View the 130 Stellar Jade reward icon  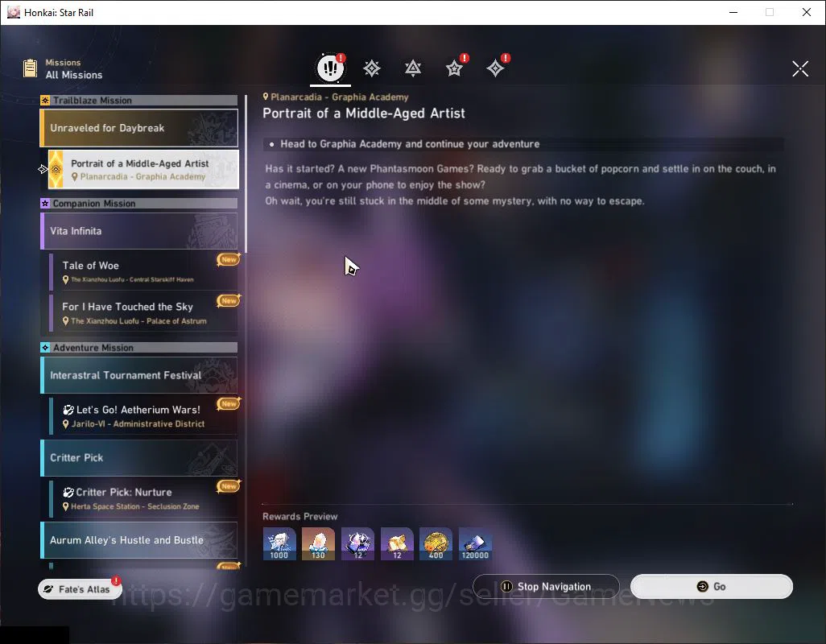(318, 544)
